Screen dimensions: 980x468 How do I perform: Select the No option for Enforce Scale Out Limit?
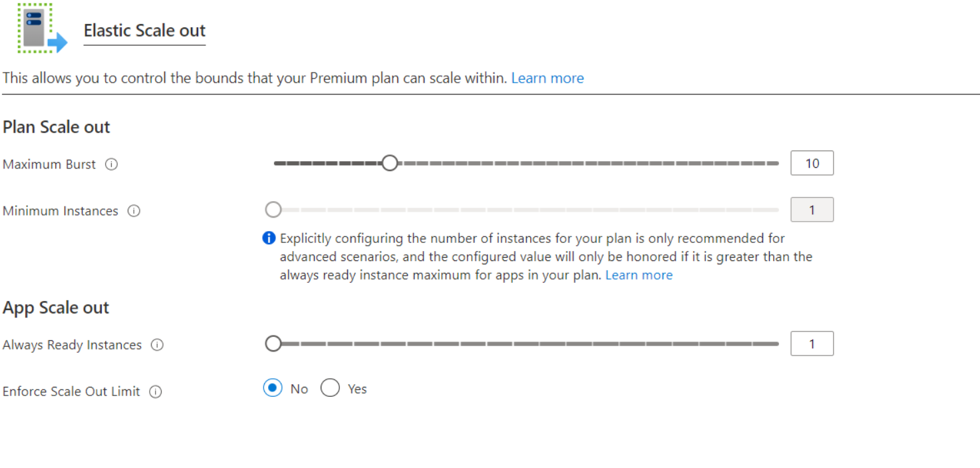tap(273, 388)
